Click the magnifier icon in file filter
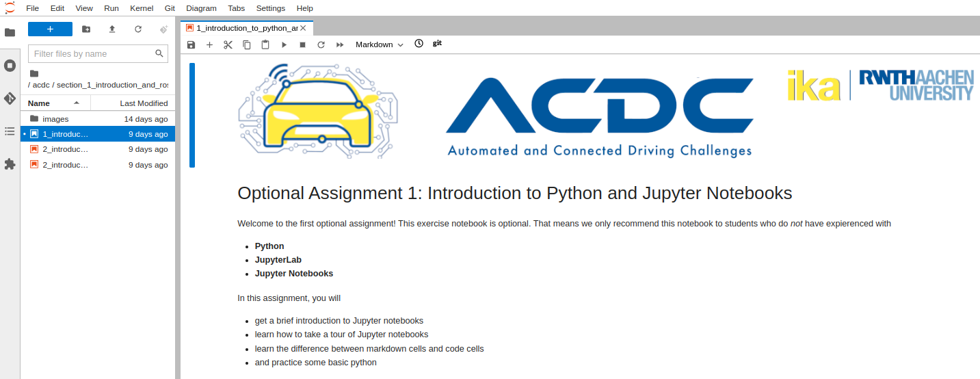The height and width of the screenshot is (379, 980). tap(159, 53)
